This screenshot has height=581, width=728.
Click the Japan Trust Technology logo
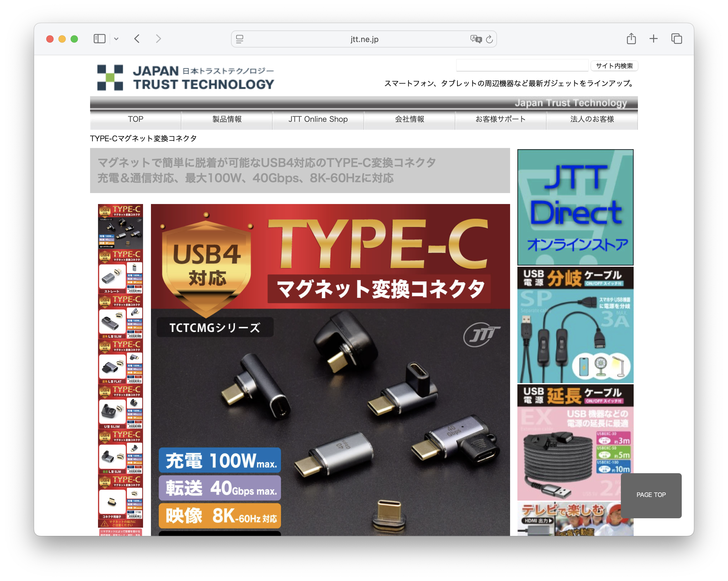coord(185,78)
